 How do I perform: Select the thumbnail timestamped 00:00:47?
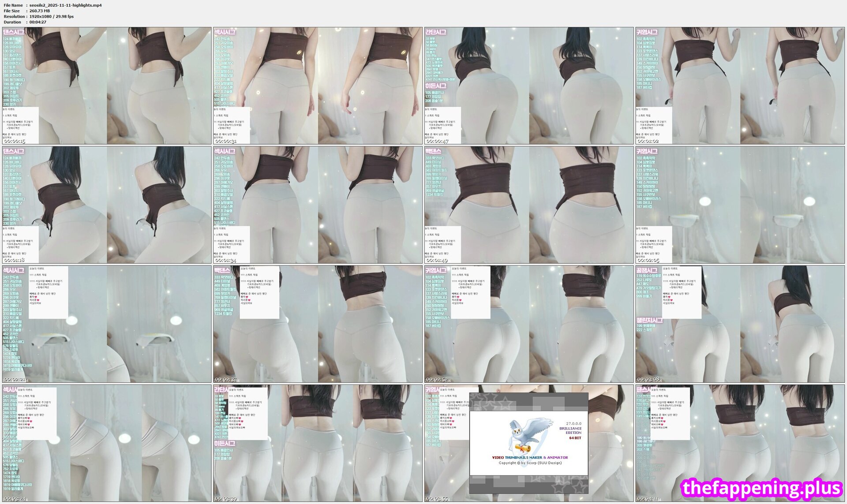pos(528,86)
